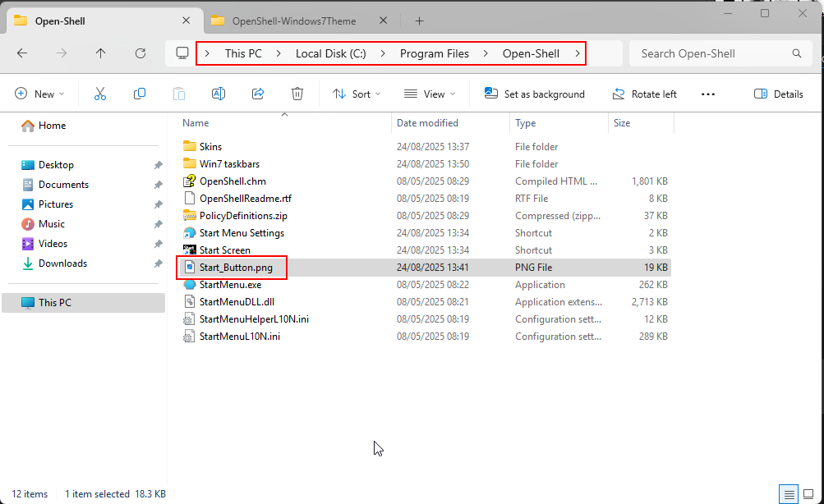Viewport: 824px width, 504px height.
Task: Go up one folder level
Action: (x=101, y=53)
